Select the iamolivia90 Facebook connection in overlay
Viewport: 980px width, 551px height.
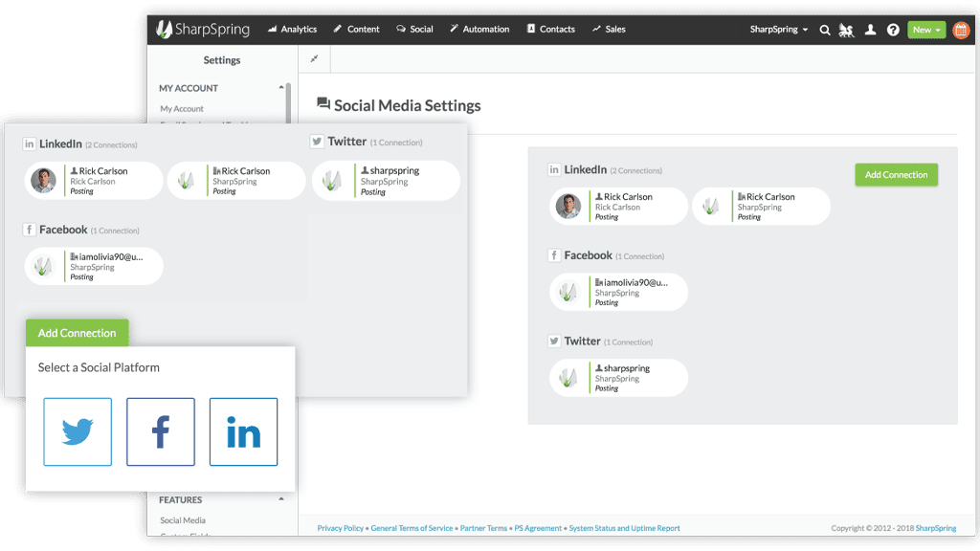tap(94, 266)
